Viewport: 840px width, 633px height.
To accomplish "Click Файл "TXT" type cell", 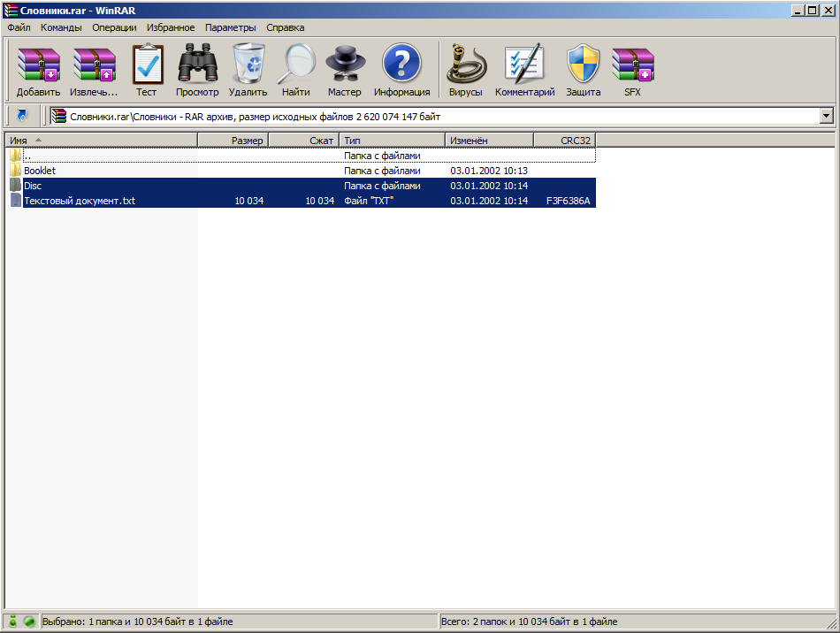I will pos(369,201).
